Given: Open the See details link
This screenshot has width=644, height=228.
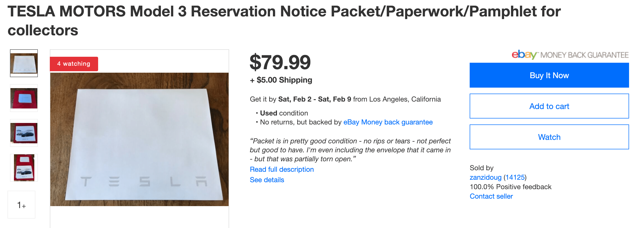Looking at the screenshot, I should pos(267,180).
